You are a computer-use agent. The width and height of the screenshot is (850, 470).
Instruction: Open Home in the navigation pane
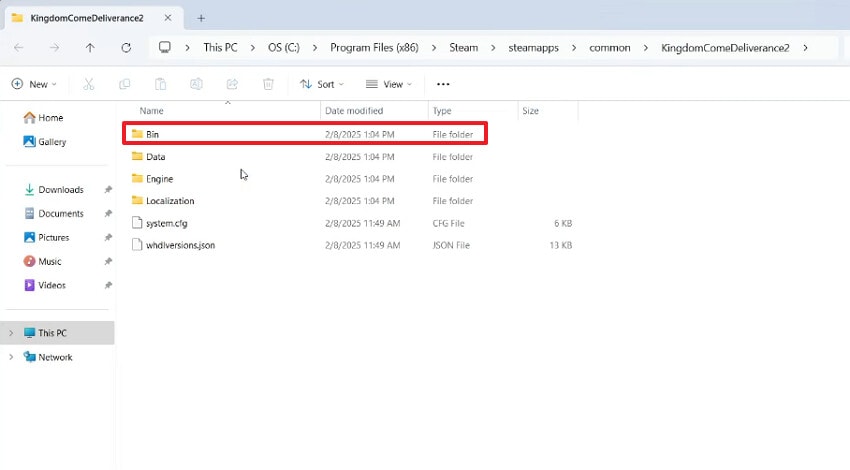coord(43,118)
